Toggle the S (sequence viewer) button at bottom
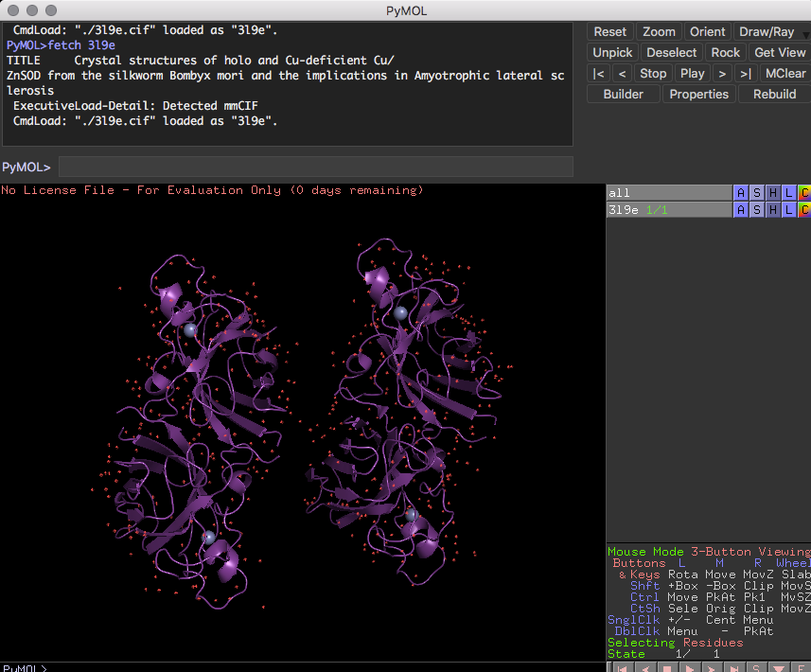Screen dimensions: 811x672 [756, 668]
